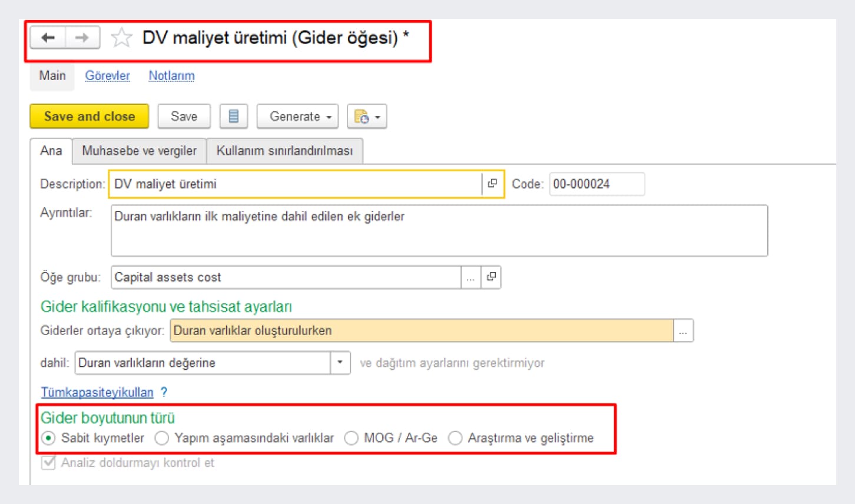The image size is (855, 504).
Task: Select the Sabit kıymetler radio button
Action: click(49, 438)
